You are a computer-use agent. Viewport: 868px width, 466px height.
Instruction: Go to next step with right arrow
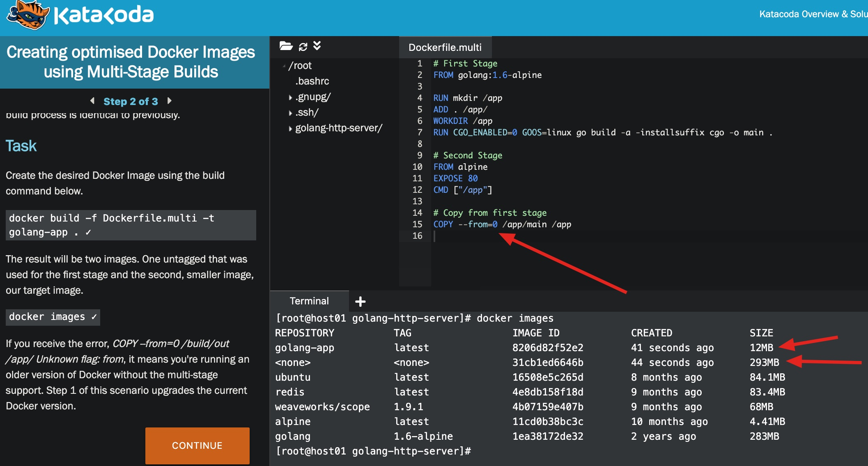click(x=170, y=101)
